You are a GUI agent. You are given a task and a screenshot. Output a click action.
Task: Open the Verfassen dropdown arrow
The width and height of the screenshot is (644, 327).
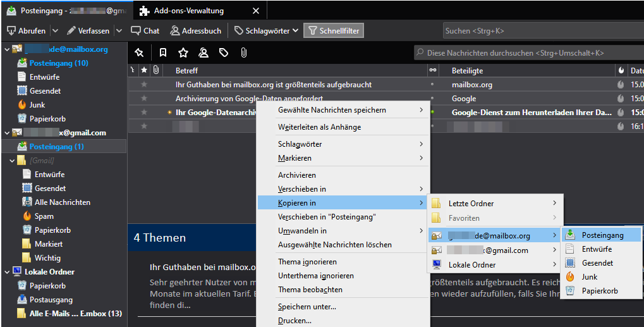(119, 31)
